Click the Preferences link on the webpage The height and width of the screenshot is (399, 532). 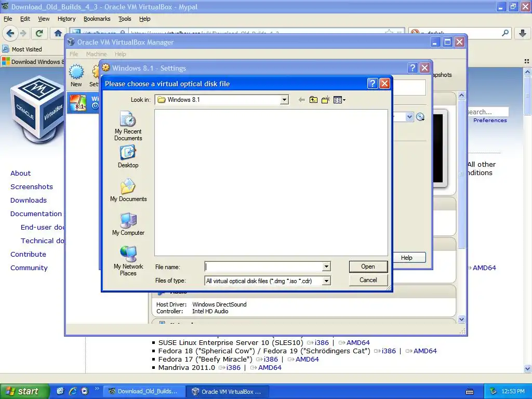click(x=490, y=120)
